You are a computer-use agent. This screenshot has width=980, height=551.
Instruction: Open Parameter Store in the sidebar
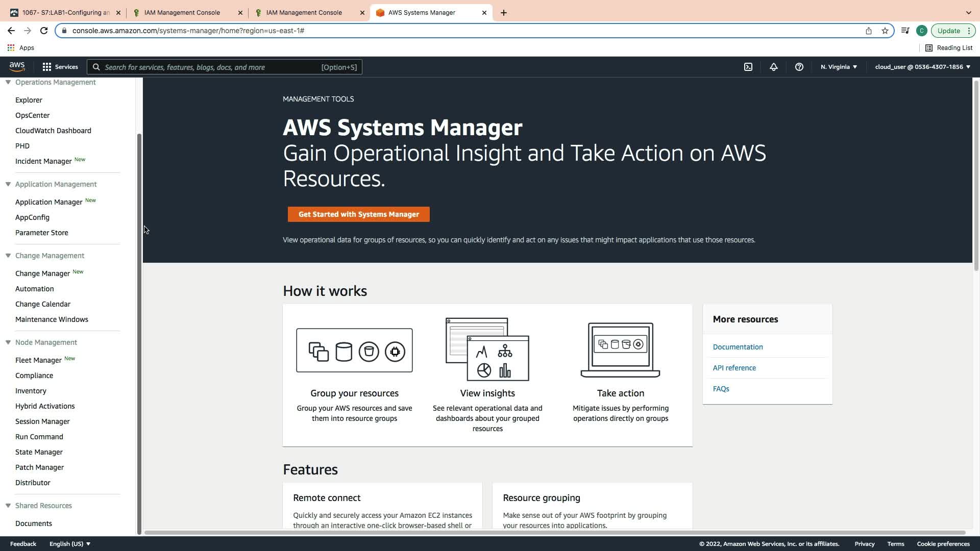[41, 233]
